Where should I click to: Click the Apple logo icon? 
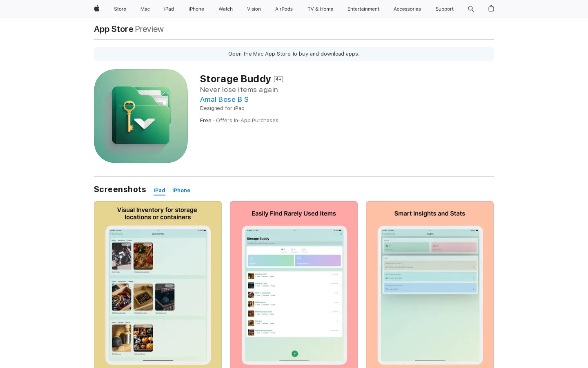(97, 9)
